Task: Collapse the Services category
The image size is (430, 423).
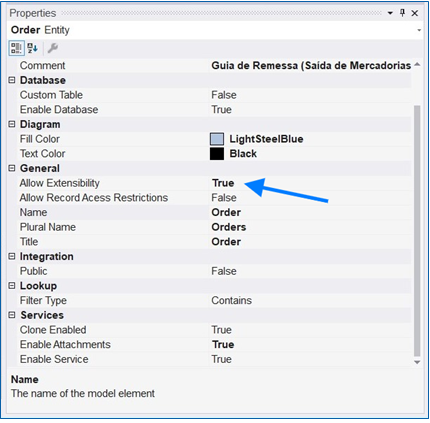Action: click(x=12, y=315)
